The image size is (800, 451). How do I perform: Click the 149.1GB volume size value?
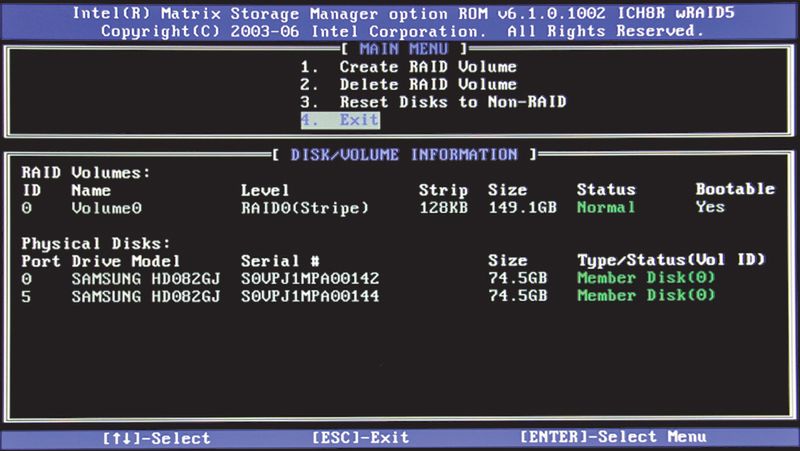(522, 208)
